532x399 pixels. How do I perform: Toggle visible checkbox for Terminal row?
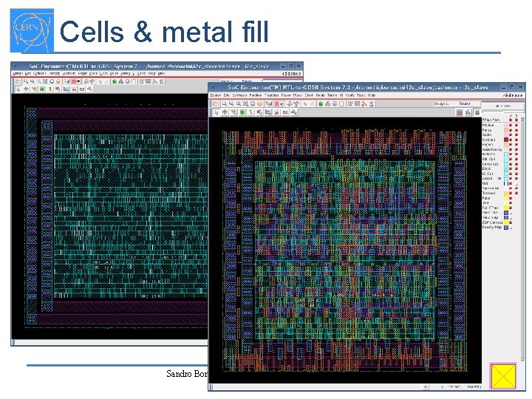click(511, 193)
